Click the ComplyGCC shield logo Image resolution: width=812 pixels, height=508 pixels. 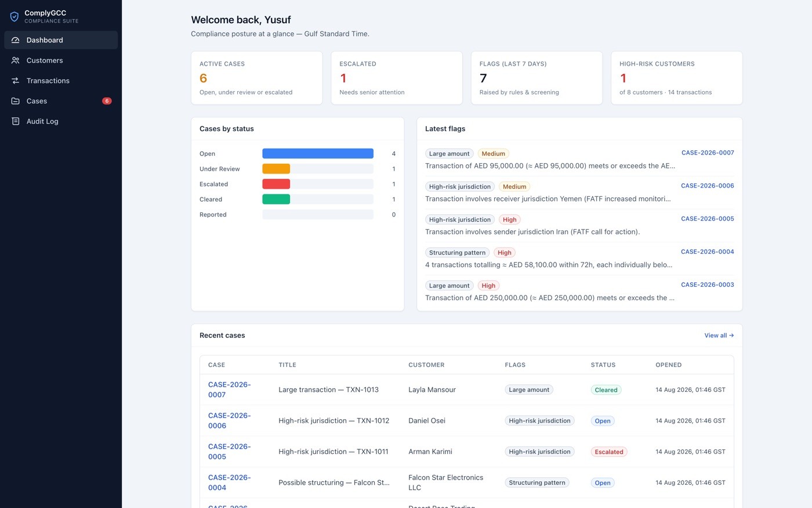[x=14, y=17]
